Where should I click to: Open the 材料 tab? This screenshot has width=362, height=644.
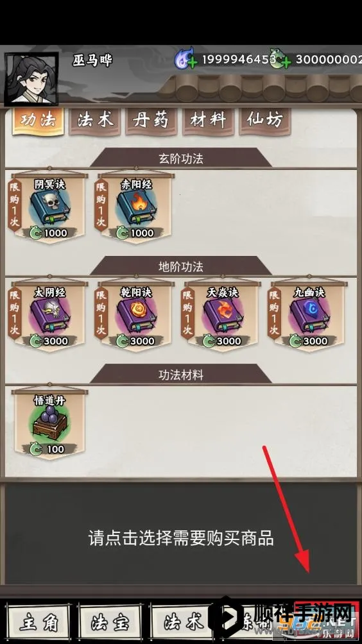point(208,121)
